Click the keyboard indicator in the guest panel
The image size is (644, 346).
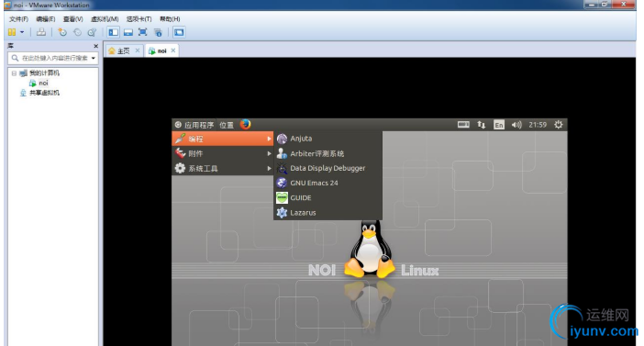[463, 125]
